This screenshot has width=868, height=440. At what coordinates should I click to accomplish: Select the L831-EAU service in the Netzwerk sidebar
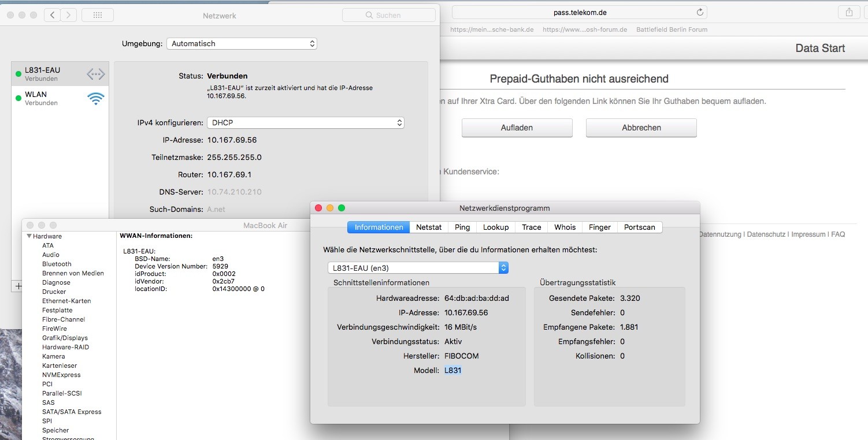pos(60,74)
